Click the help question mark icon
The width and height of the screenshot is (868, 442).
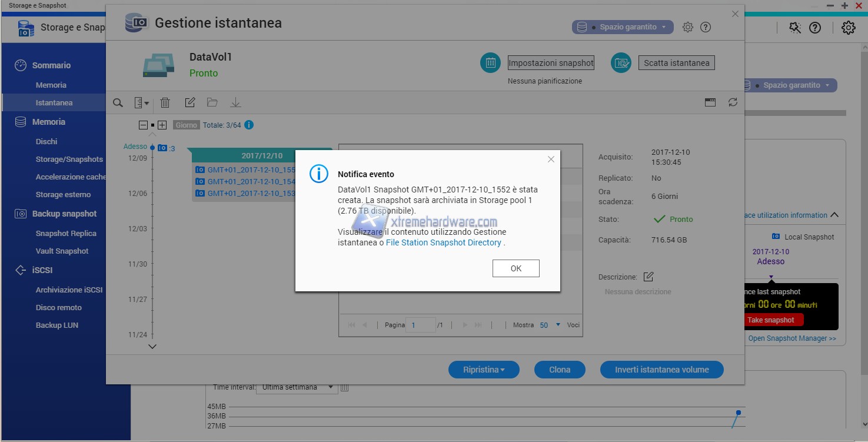point(706,27)
